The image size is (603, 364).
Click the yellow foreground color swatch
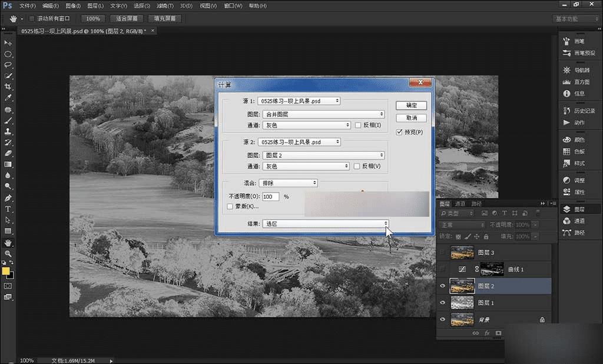[6, 271]
